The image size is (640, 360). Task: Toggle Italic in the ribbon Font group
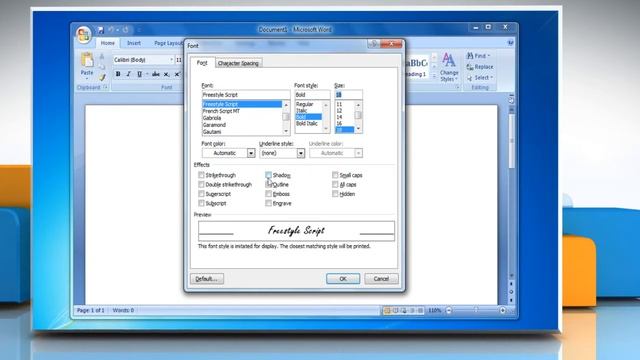coord(129,74)
